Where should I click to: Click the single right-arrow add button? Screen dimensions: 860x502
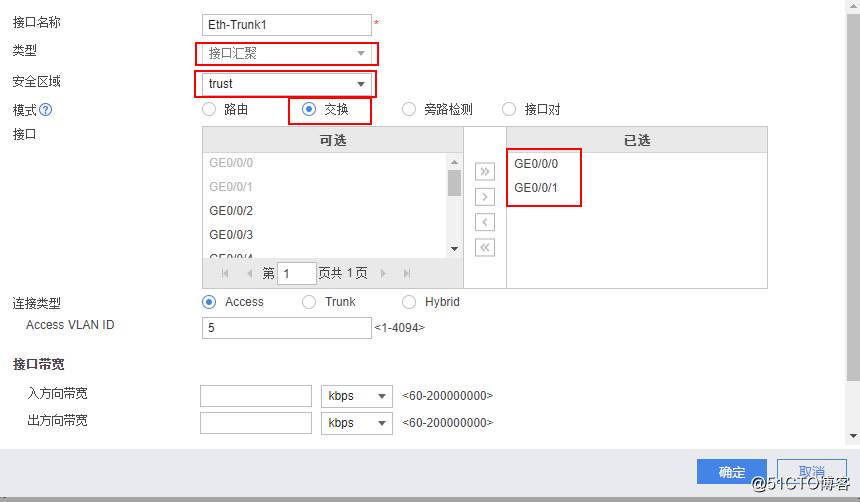485,197
